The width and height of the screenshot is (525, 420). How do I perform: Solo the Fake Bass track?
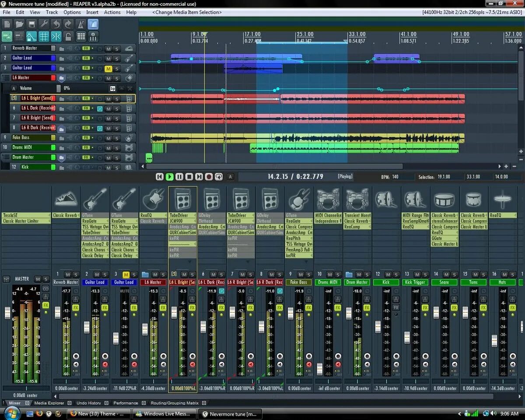pyautogui.click(x=116, y=138)
